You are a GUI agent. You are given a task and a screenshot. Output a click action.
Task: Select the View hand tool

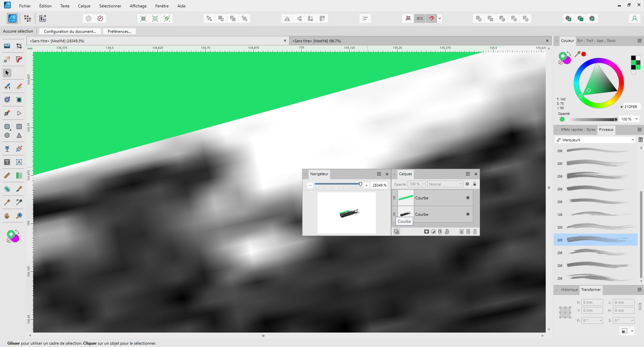[7, 216]
